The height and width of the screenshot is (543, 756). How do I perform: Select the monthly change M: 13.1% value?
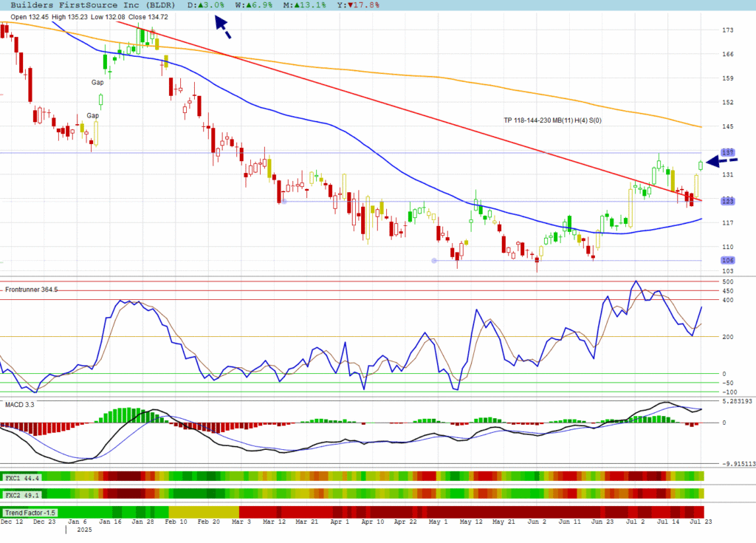tap(305, 5)
